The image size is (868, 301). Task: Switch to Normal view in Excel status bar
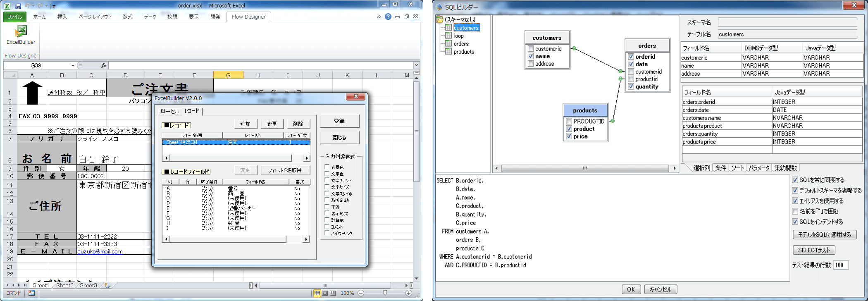317,293
